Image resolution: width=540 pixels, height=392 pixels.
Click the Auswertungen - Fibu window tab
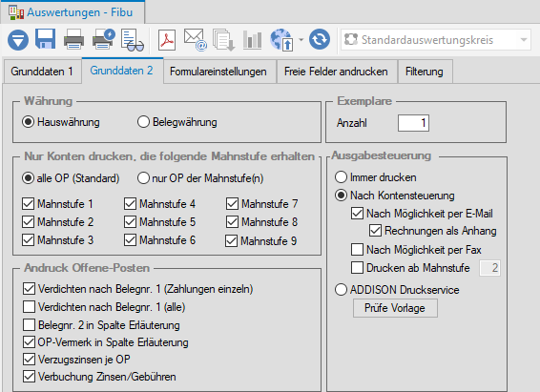(x=73, y=12)
